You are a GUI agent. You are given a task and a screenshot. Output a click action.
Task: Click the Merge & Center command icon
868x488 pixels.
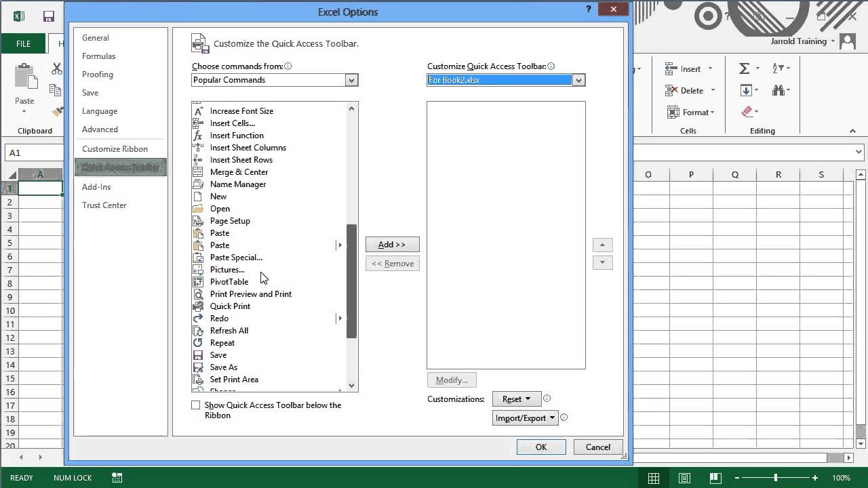[198, 172]
